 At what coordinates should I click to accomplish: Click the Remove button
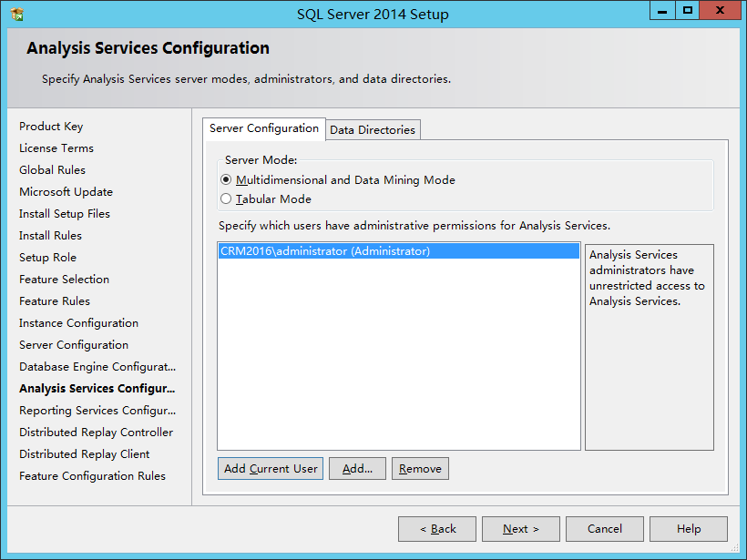point(420,469)
